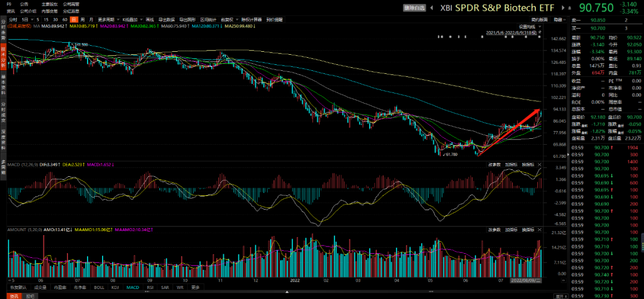Switch the indicator to SAR
The height and width of the screenshot is (299, 644).
[165, 288]
